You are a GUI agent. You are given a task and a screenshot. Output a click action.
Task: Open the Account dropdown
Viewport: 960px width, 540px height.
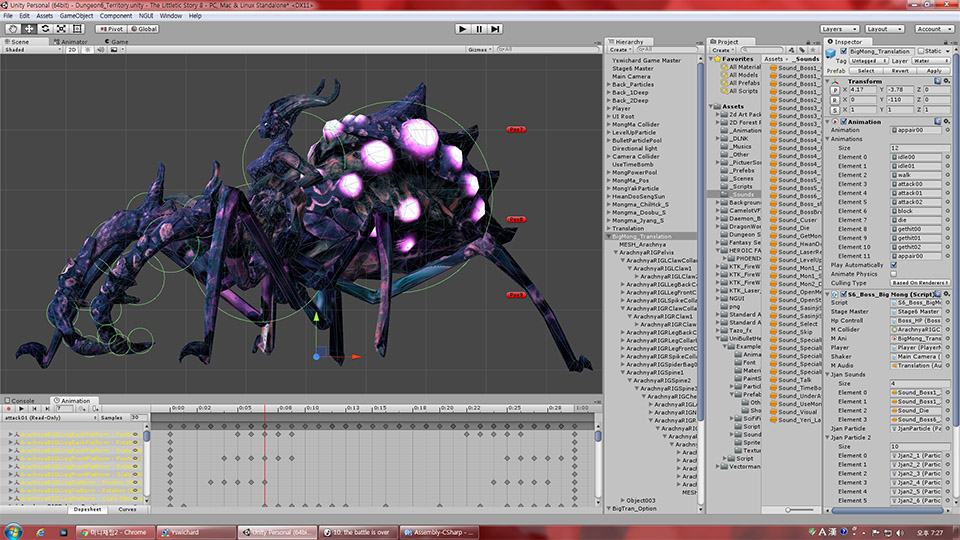point(934,29)
